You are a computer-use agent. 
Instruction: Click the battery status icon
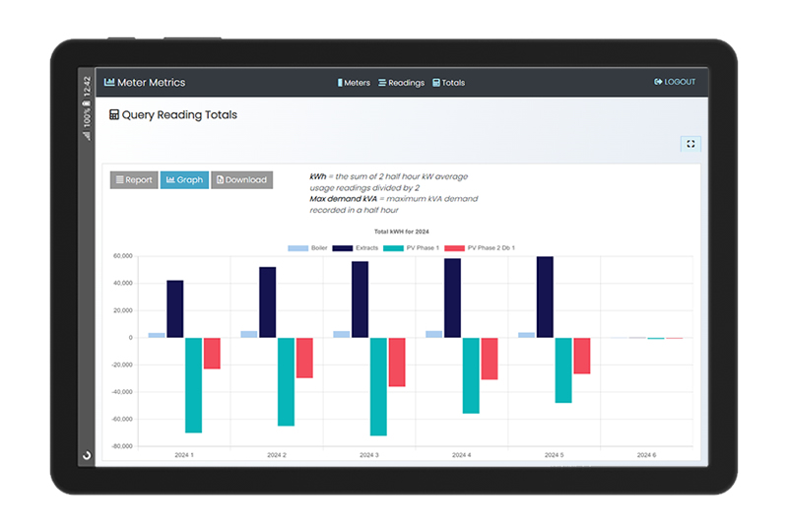[x=87, y=103]
